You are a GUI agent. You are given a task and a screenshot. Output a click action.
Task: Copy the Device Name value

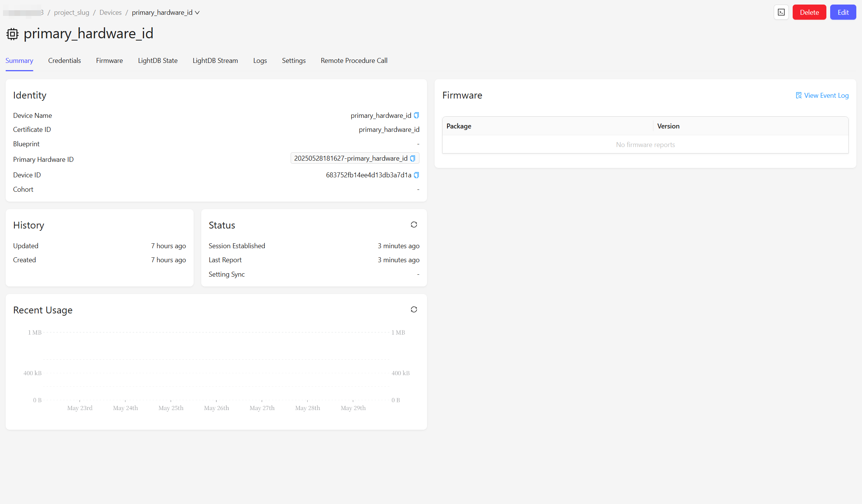[416, 116]
